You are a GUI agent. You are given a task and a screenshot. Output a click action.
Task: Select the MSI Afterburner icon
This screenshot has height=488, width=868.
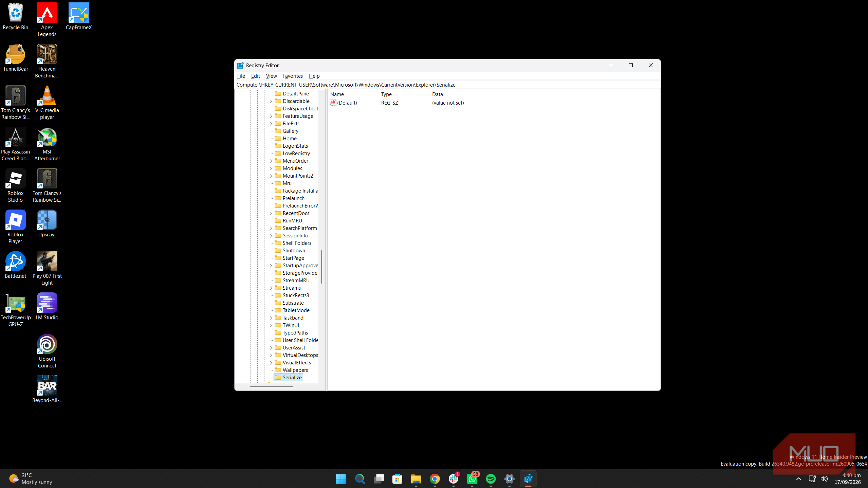point(47,144)
